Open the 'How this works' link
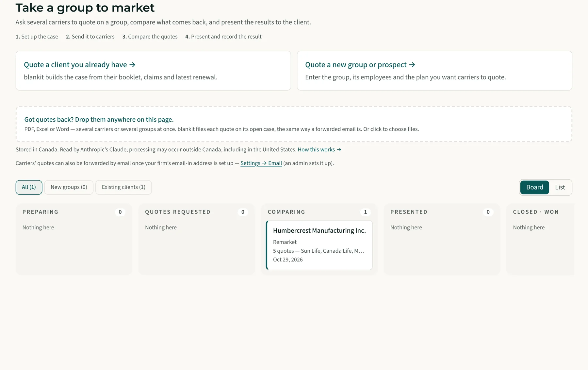The image size is (588, 370). pyautogui.click(x=319, y=149)
